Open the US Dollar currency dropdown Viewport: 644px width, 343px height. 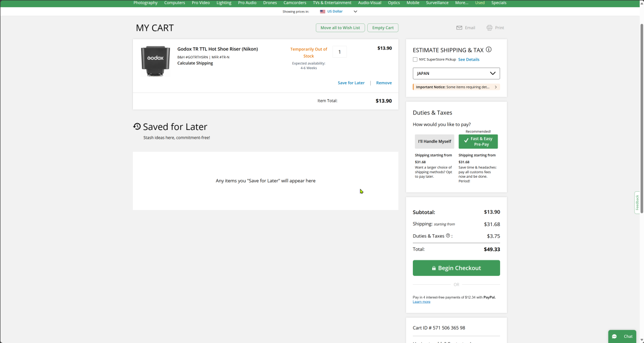pyautogui.click(x=339, y=11)
